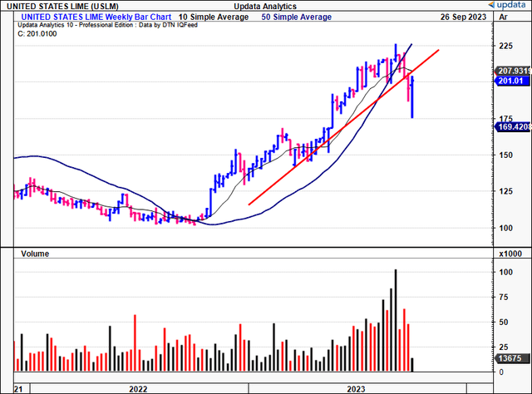Click the 169.4208 moving average price tag
The width and height of the screenshot is (532, 394).
click(513, 127)
